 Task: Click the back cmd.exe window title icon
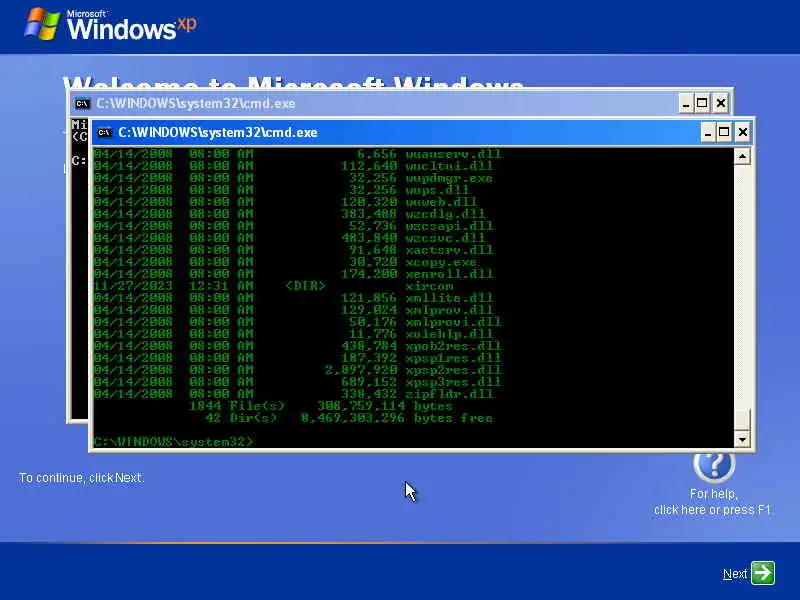[x=82, y=104]
